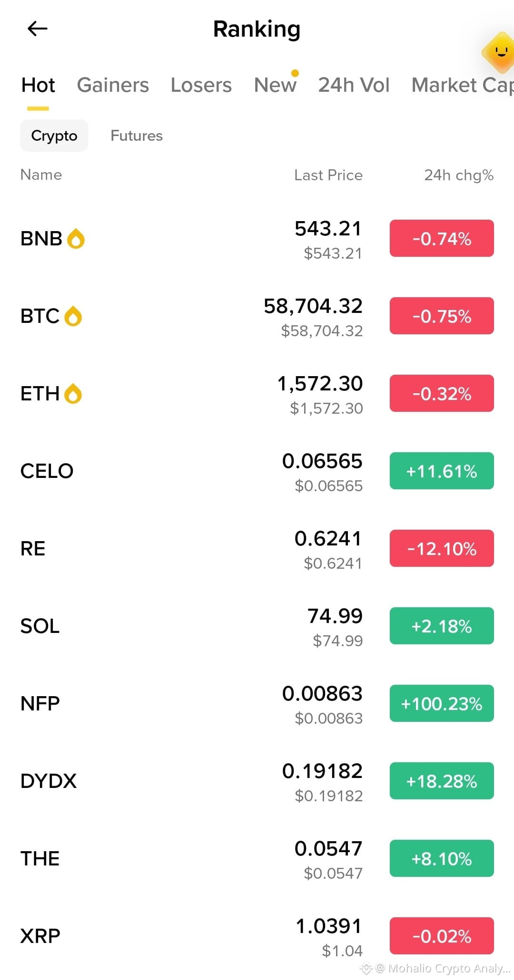Open the DYDX coin row

(x=257, y=781)
